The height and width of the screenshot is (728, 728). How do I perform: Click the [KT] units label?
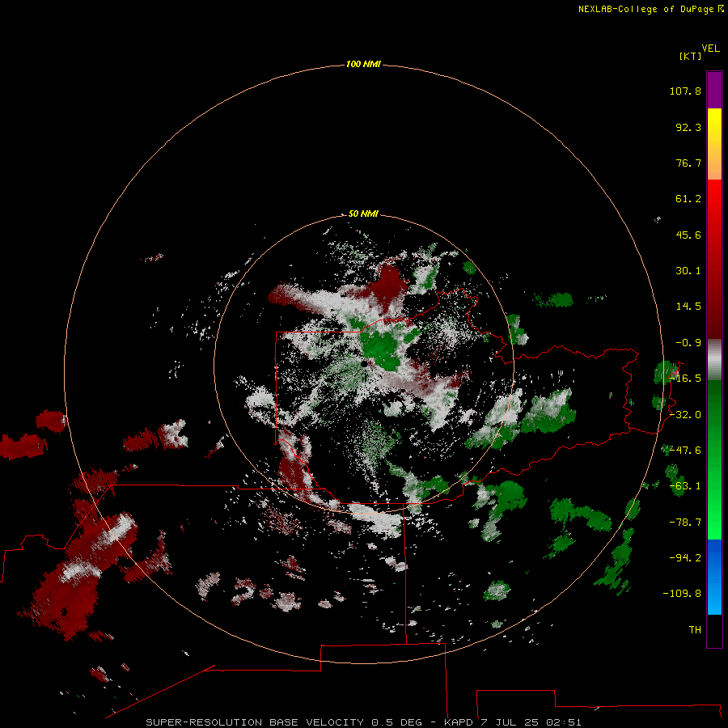(691, 56)
